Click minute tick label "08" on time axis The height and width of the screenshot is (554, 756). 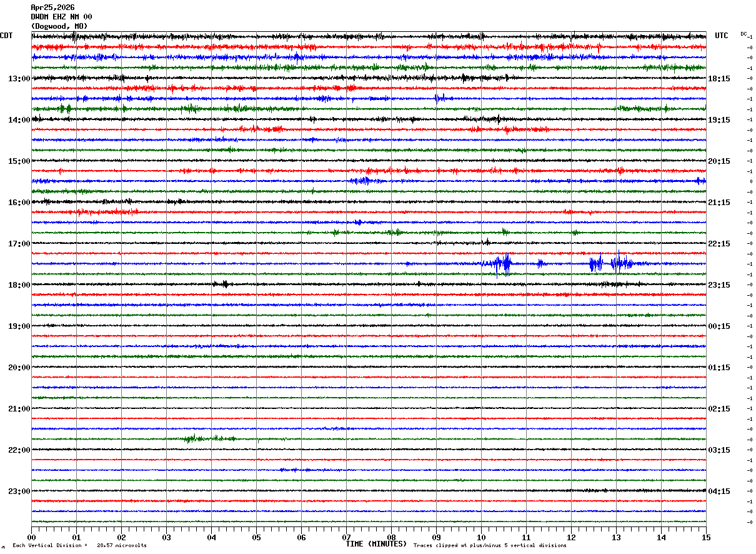pyautogui.click(x=391, y=538)
